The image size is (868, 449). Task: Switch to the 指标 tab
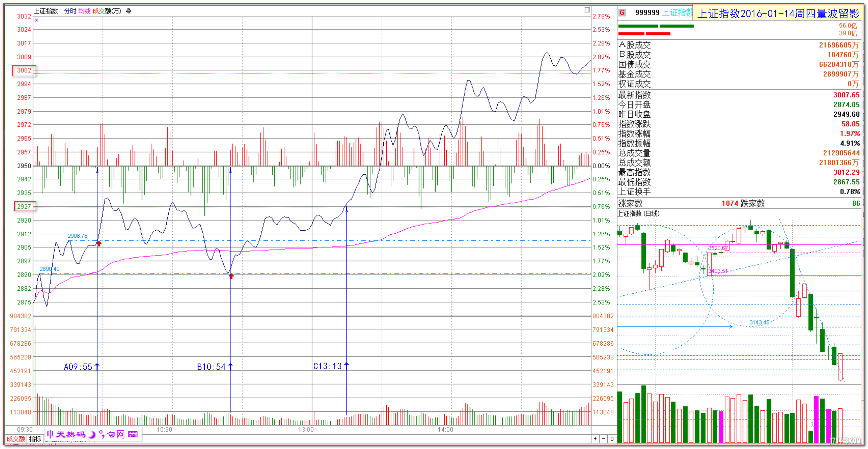[35, 439]
